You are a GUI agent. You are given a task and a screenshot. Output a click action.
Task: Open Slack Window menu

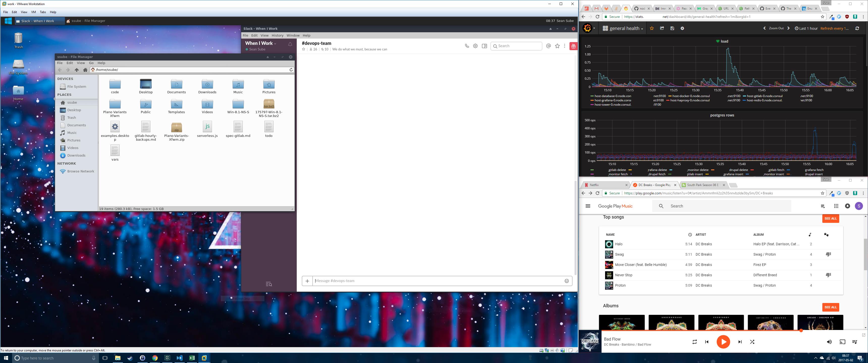[293, 35]
